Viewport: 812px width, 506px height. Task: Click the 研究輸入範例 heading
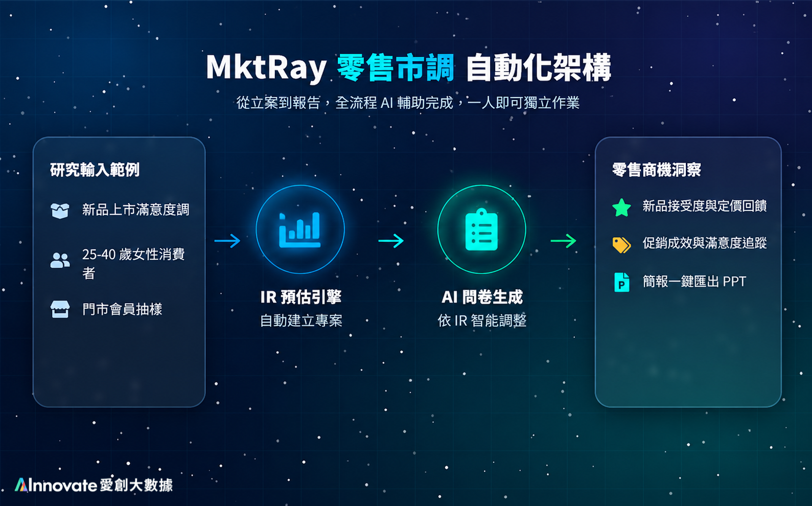(x=95, y=170)
